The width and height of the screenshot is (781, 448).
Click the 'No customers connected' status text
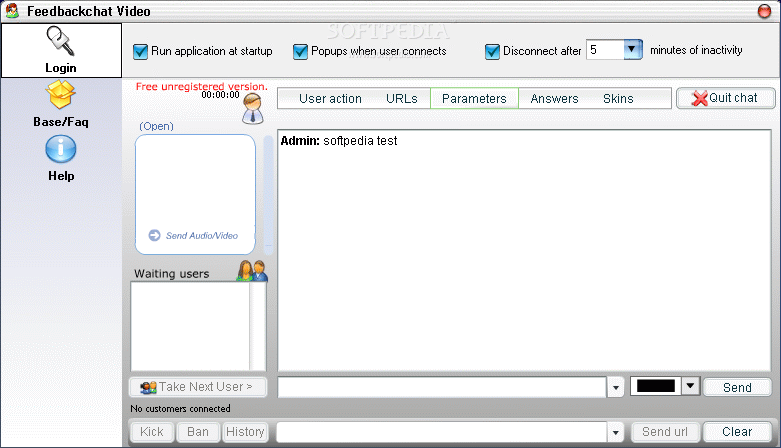(180, 409)
